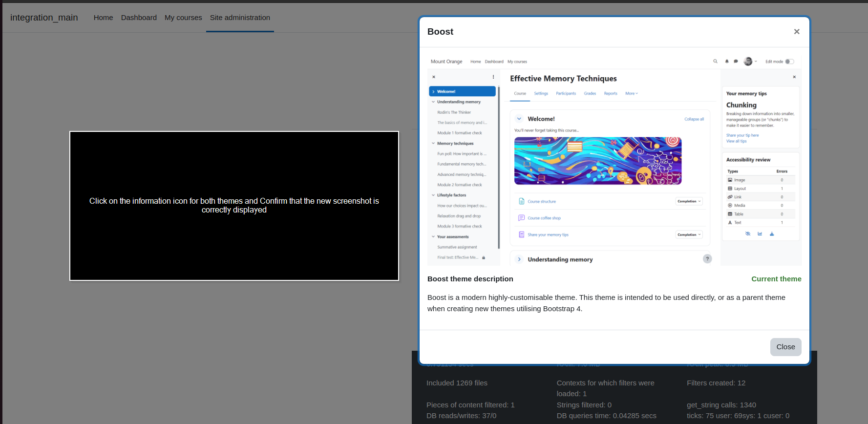Click 'Included 1269 files' in the footer
868x424 pixels.
[x=457, y=383]
